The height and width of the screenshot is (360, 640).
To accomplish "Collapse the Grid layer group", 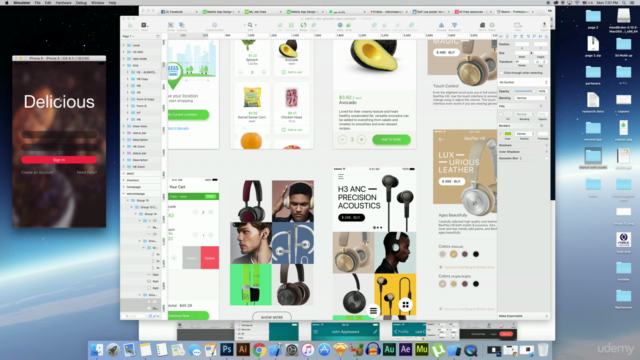I will tap(124, 65).
